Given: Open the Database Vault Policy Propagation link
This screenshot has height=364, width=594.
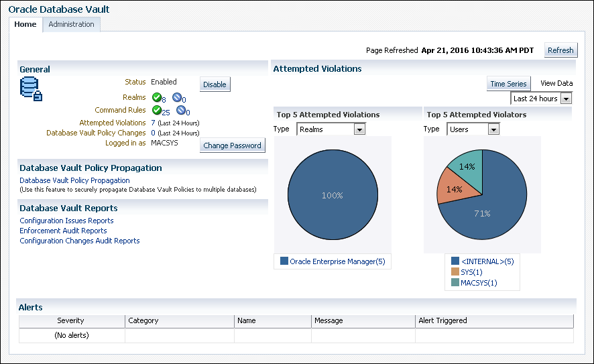Looking at the screenshot, I should click(x=74, y=180).
